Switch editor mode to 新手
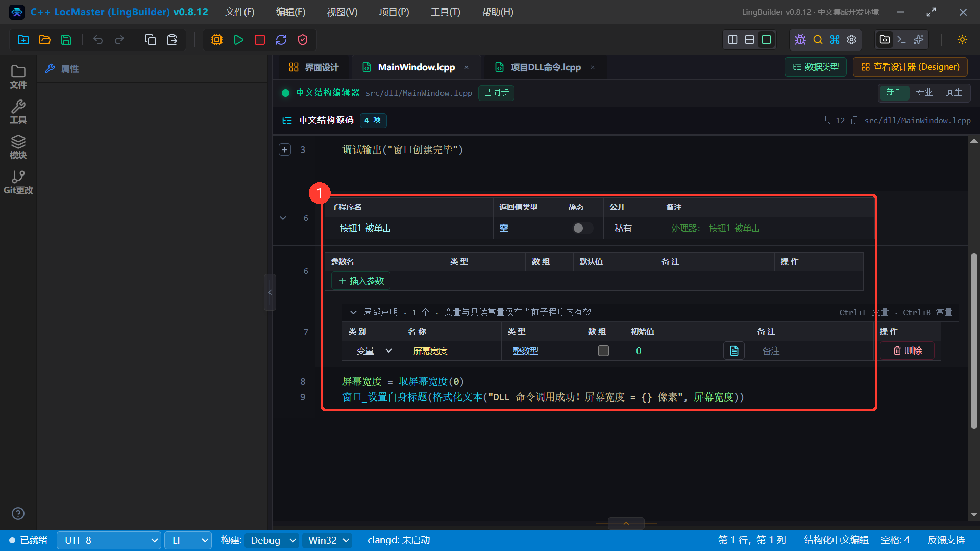The width and height of the screenshot is (980, 551). [x=894, y=93]
